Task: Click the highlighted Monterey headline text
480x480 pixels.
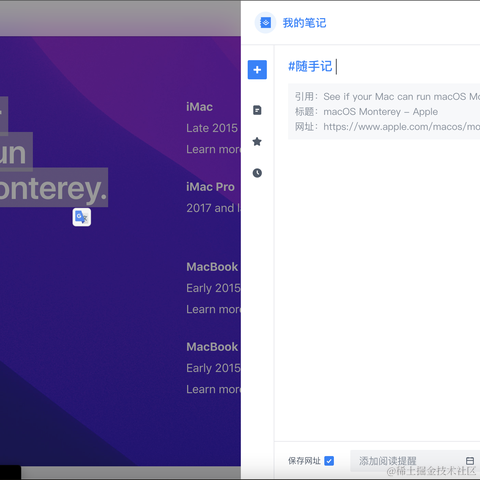Action: coord(53,189)
